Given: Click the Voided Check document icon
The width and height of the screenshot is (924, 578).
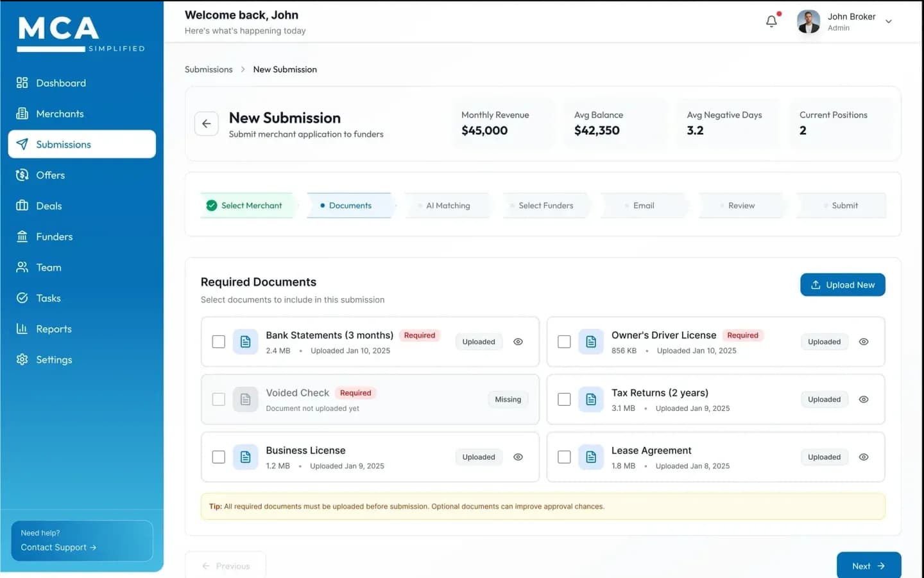Looking at the screenshot, I should coord(245,399).
